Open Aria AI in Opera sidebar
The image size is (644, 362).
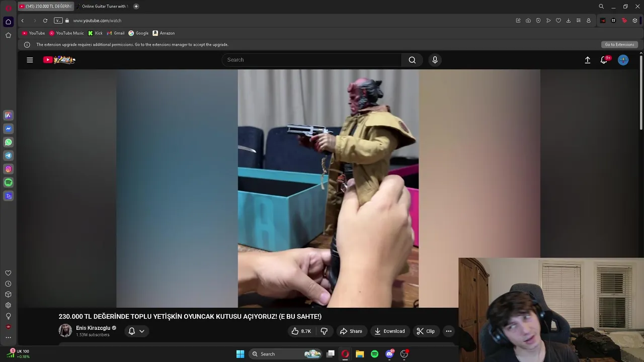coord(8,115)
